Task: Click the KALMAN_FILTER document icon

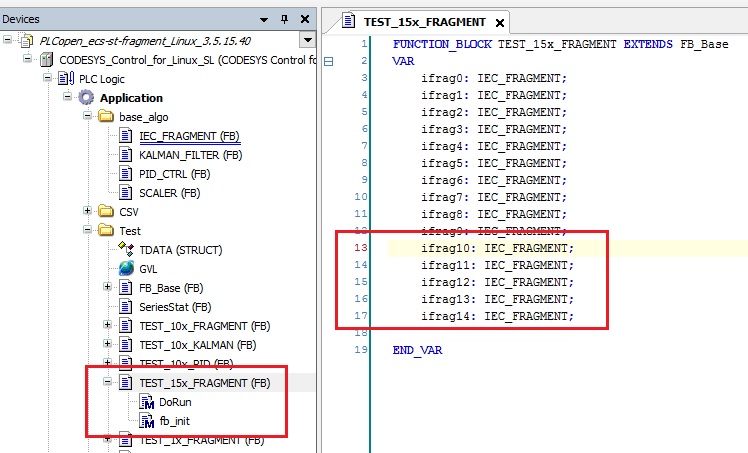Action: [x=125, y=154]
